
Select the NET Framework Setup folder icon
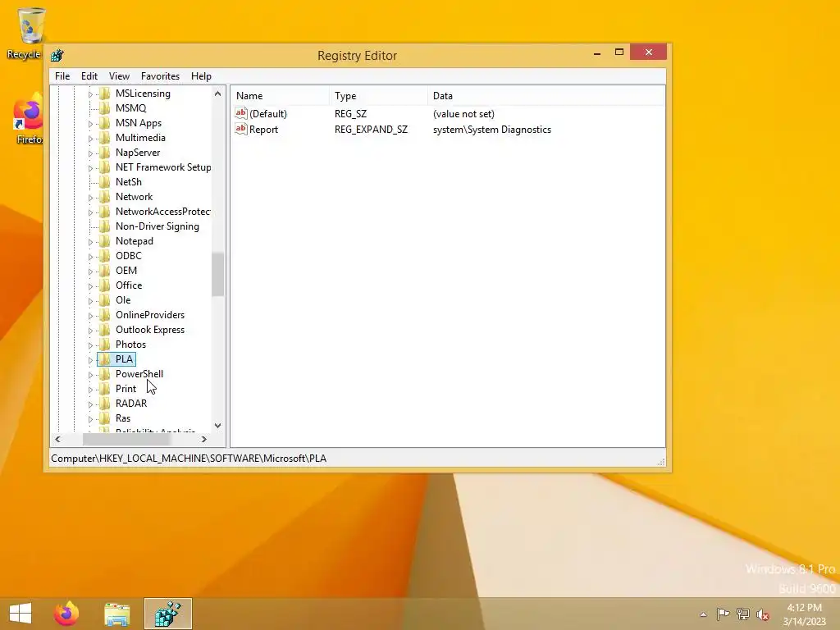point(105,167)
